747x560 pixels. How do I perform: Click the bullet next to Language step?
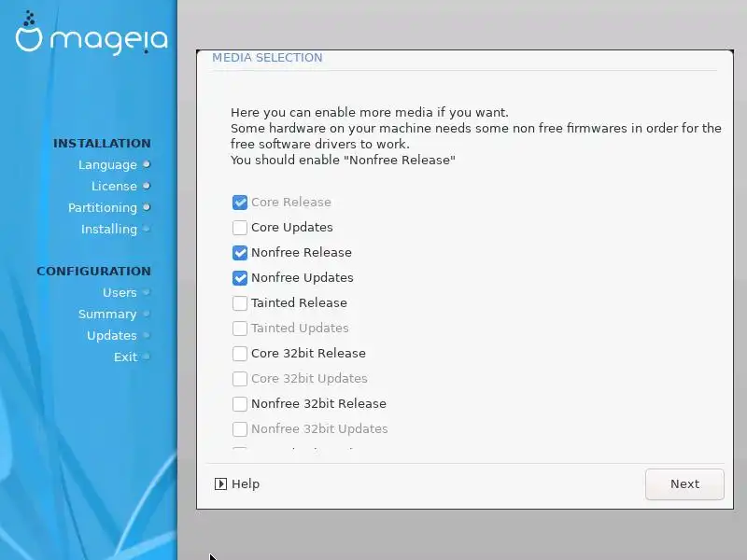(x=147, y=164)
